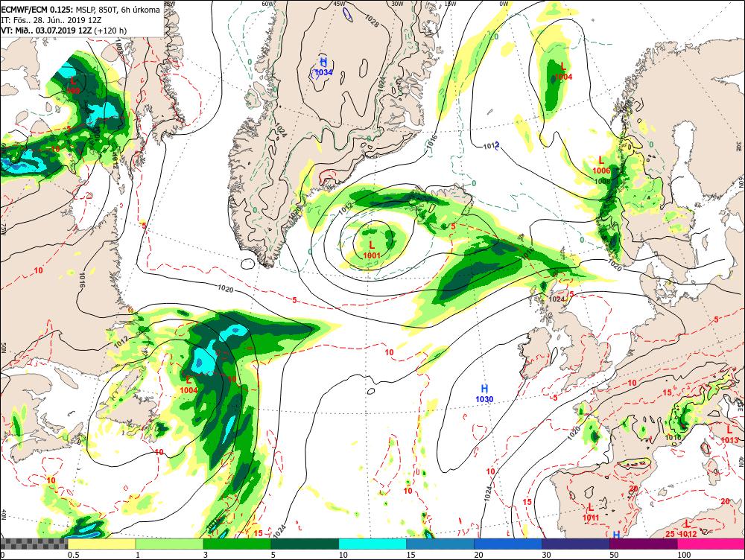This screenshot has height=560, width=745.
Task: Click the blue 20–30 mm legend swatch
Action: click(508, 544)
